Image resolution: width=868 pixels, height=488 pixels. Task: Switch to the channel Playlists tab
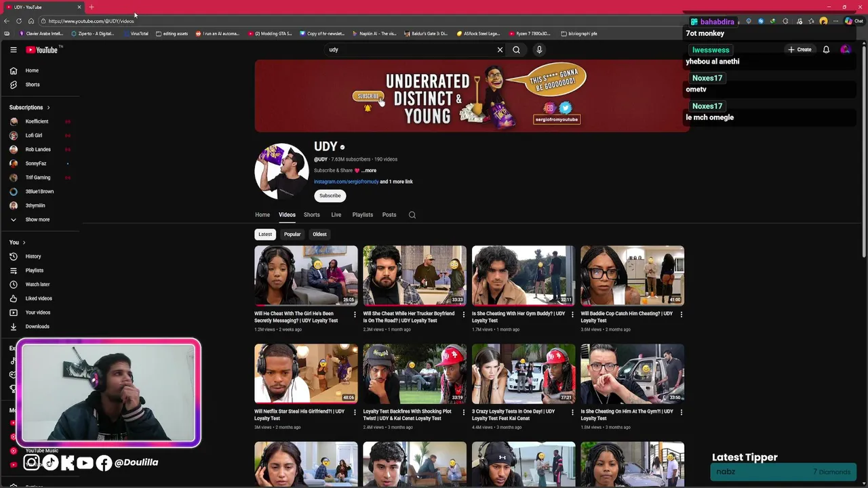click(363, 215)
